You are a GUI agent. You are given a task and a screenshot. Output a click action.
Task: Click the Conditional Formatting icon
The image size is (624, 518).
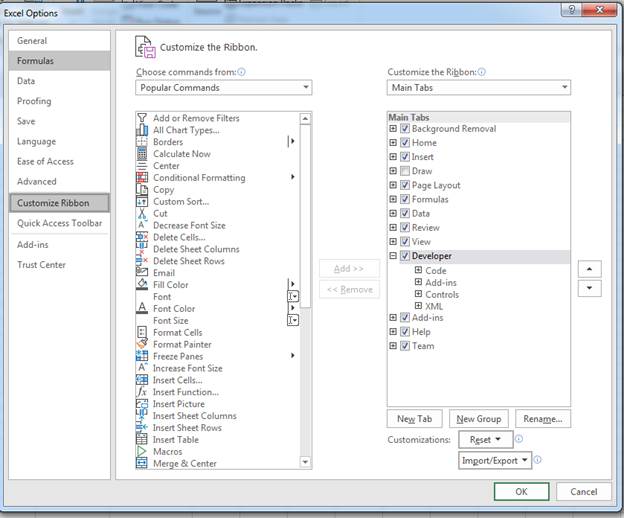point(142,177)
